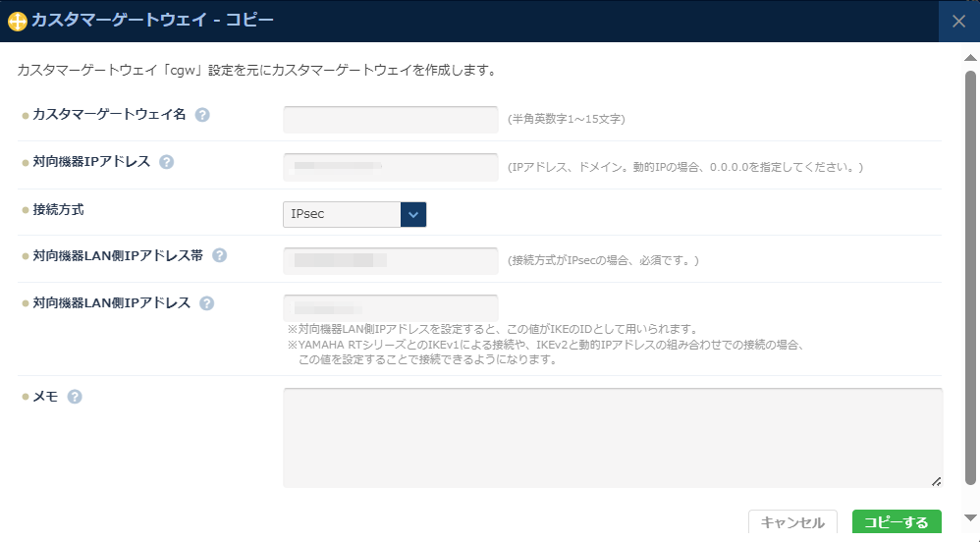Screen dimensions: 980x542
Task: Click the 対向機器IPアドレス text box
Action: point(390,167)
